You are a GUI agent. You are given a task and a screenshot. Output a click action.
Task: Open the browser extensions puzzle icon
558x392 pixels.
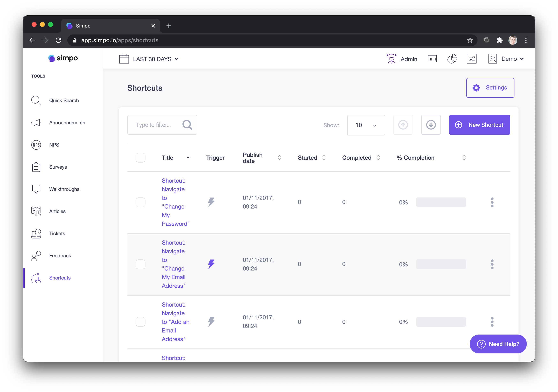point(499,40)
